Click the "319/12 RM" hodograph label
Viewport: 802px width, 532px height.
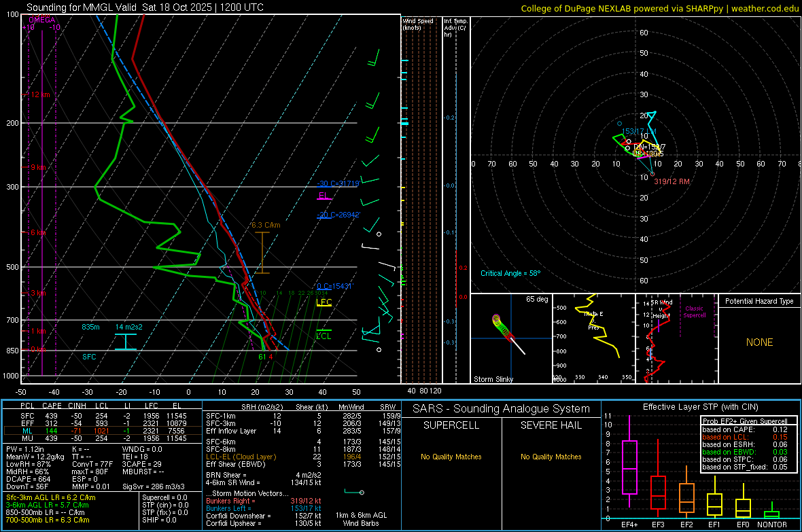672,181
